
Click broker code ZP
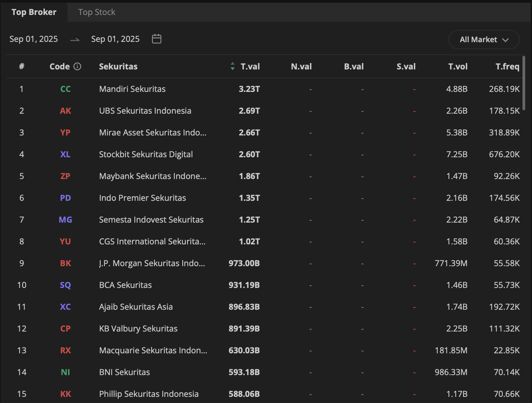tap(65, 176)
